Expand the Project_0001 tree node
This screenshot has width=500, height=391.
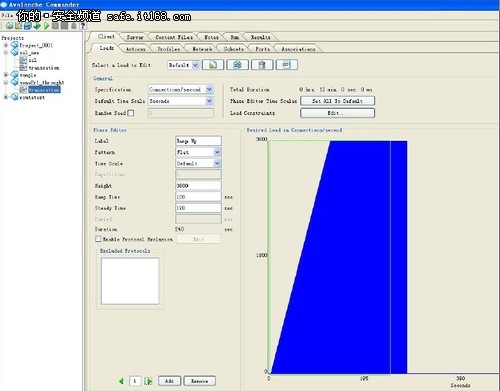point(6,45)
